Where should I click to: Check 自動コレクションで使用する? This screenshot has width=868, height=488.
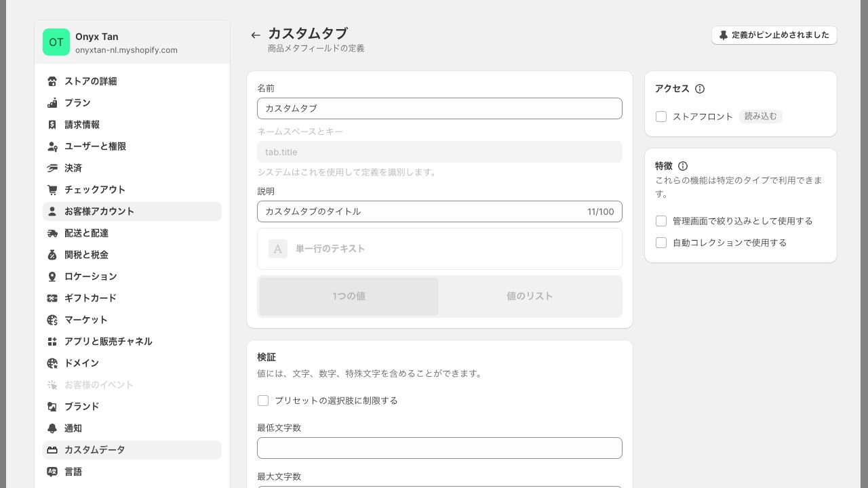point(661,243)
